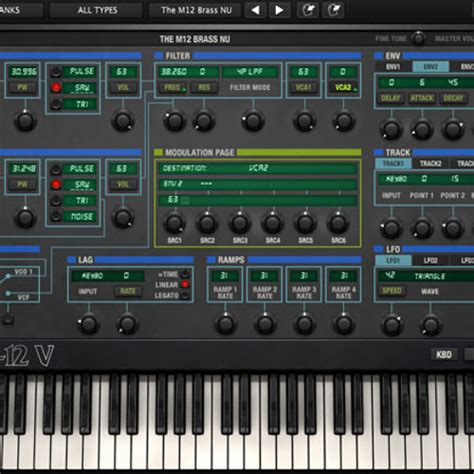This screenshot has width=474, height=474.
Task: Click the SRC2 modulation knob
Action: pyautogui.click(x=207, y=223)
